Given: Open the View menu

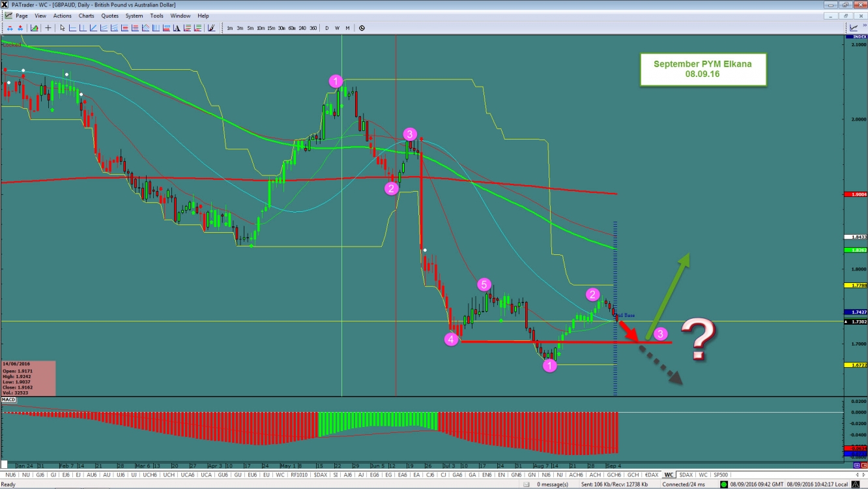Looking at the screenshot, I should (40, 16).
